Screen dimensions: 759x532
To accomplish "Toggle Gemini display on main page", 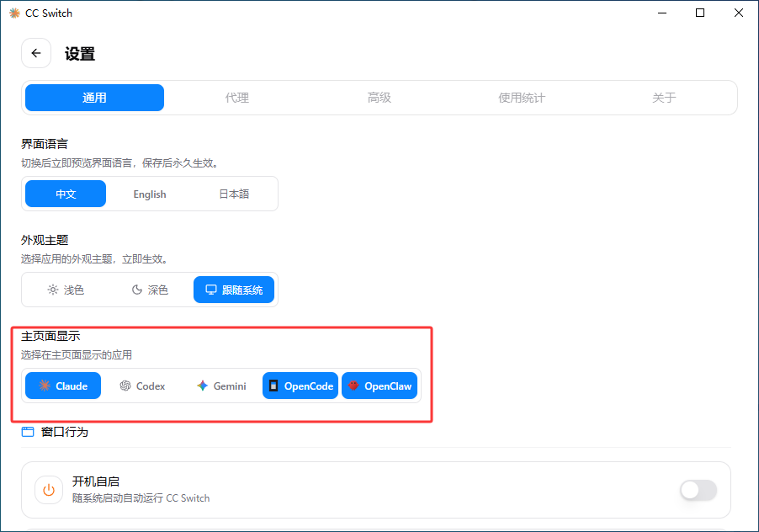I will 221,386.
